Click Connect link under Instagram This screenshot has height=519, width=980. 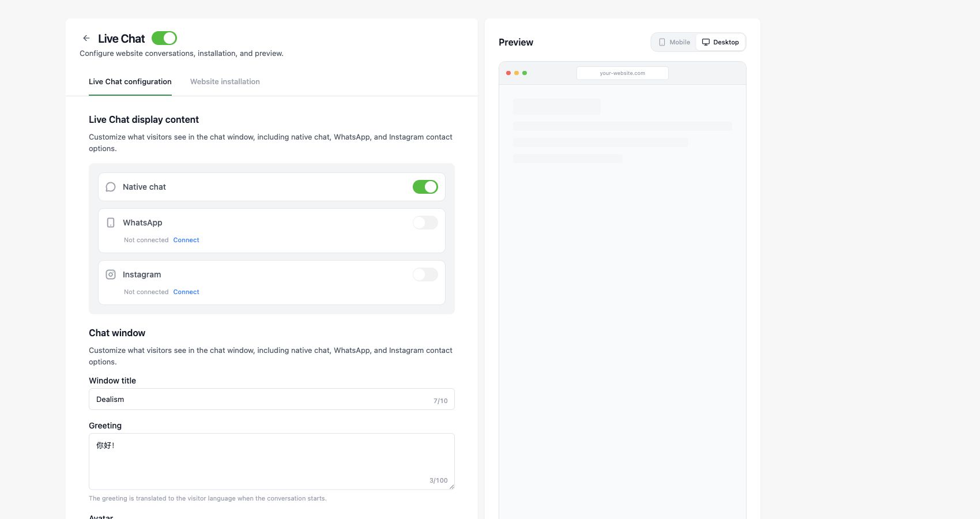tap(186, 292)
